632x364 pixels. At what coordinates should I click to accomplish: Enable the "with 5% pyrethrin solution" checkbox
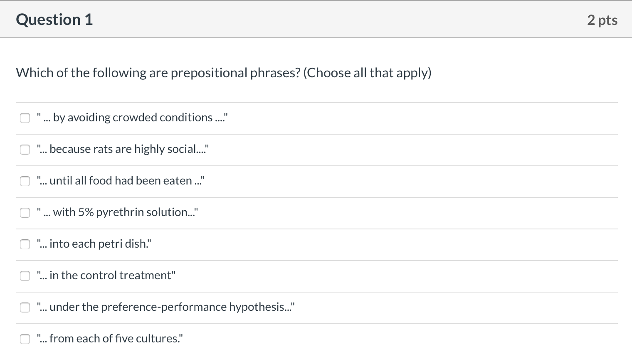pyautogui.click(x=25, y=213)
